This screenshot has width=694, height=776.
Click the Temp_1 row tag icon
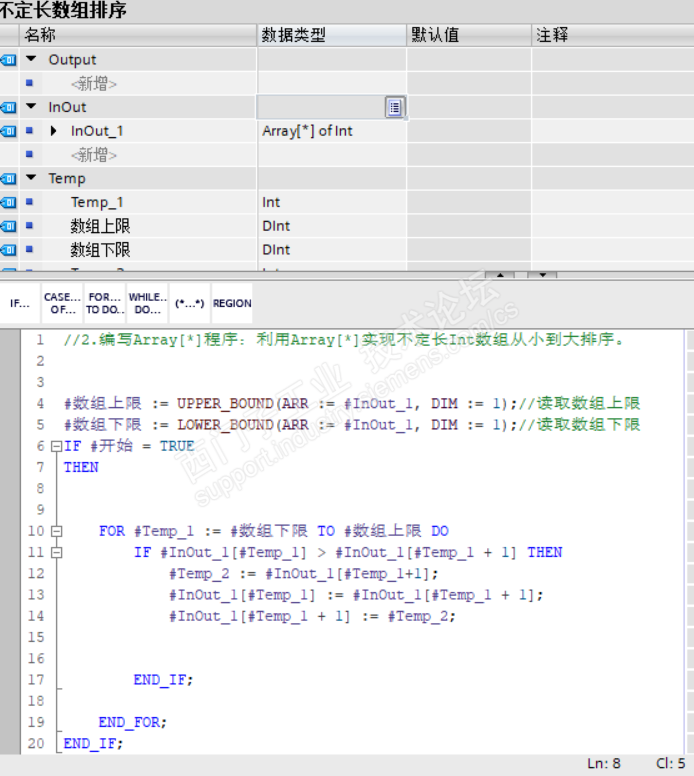coord(8,202)
